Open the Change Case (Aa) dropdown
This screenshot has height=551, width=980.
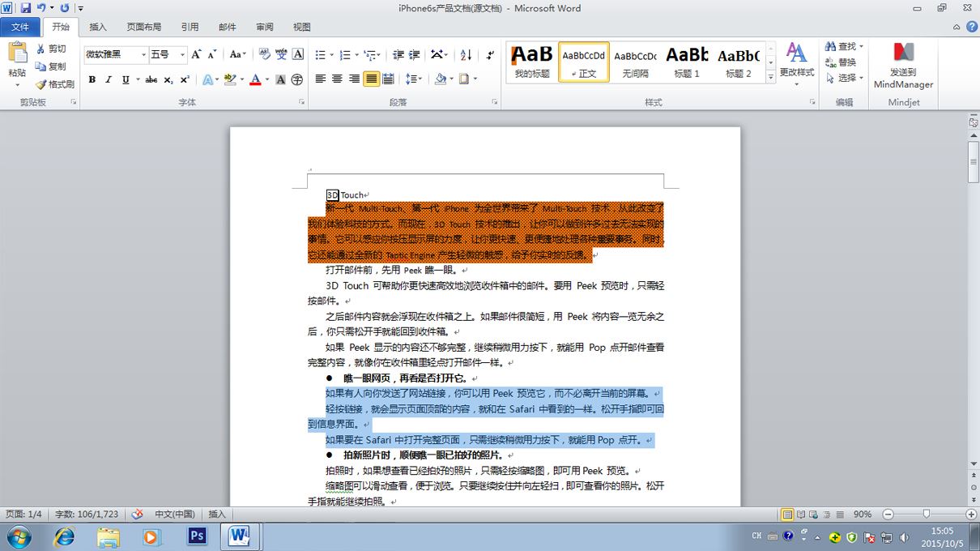[238, 54]
